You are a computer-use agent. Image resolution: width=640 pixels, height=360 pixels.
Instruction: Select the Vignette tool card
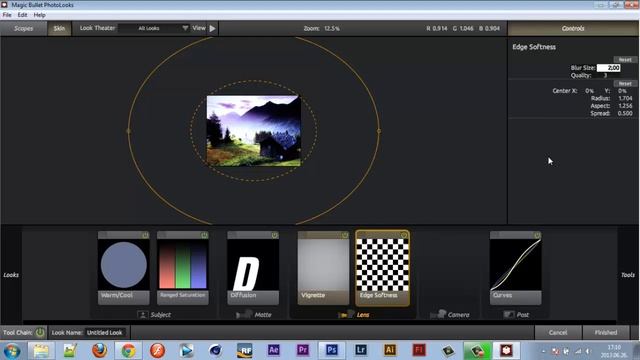pos(323,268)
